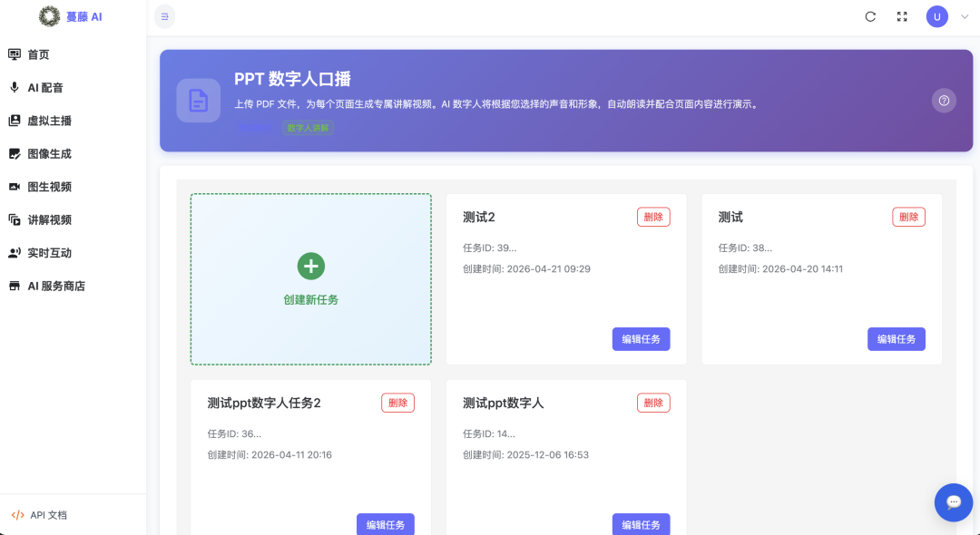980x535 pixels.
Task: Click the help question-mark icon in banner
Action: [x=944, y=101]
